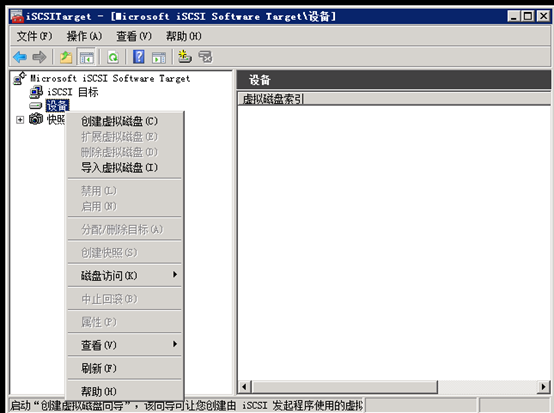Click the delete virtual disk toolbar icon
This screenshot has width=554, height=413.
[x=205, y=57]
